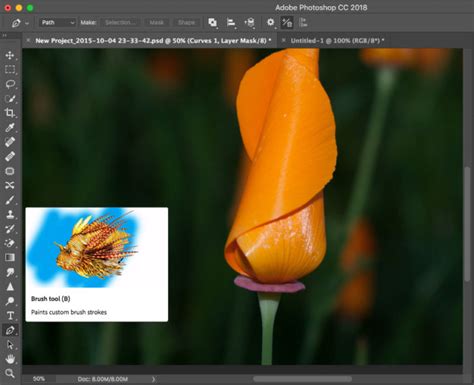Viewport: 474px width, 385px height.
Task: Select the Horizontal Type tool
Action: 10,315
